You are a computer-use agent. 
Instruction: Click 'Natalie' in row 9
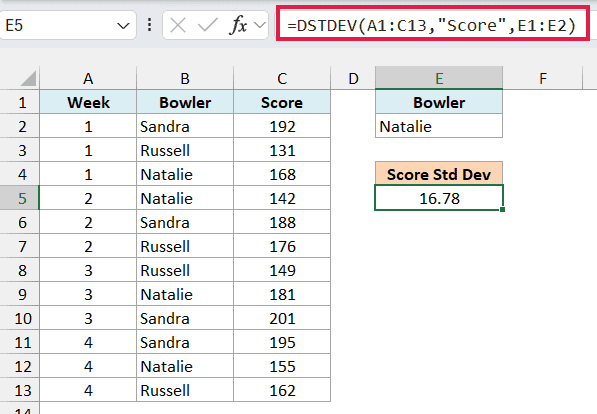tap(185, 294)
